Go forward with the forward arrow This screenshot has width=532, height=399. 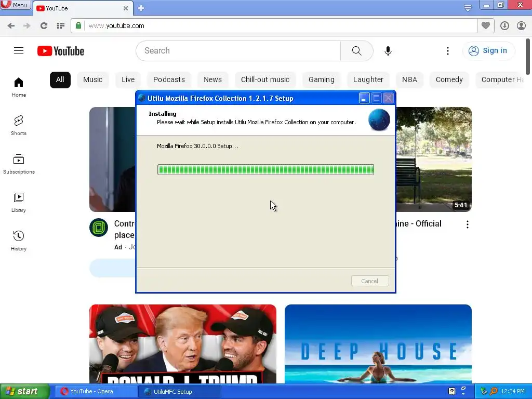27,26
